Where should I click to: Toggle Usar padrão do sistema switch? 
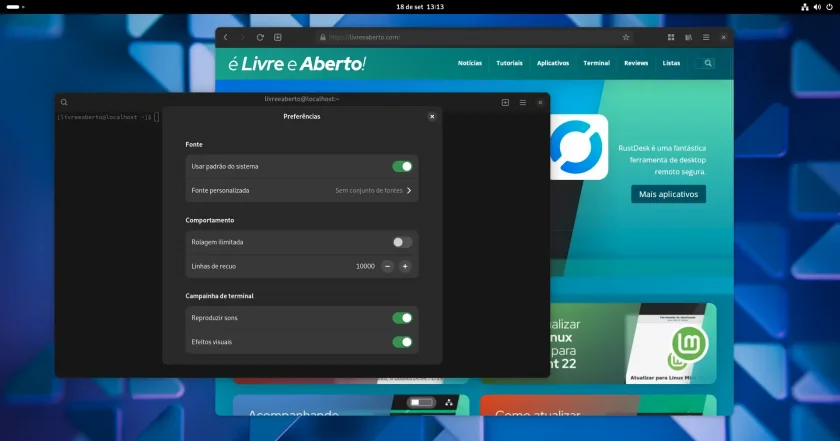[402, 167]
